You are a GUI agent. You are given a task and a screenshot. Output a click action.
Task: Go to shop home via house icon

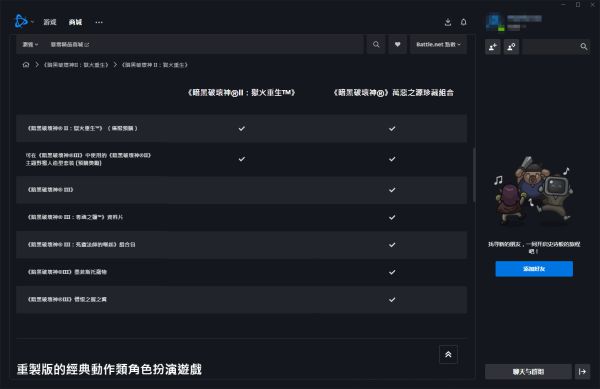click(x=26, y=65)
